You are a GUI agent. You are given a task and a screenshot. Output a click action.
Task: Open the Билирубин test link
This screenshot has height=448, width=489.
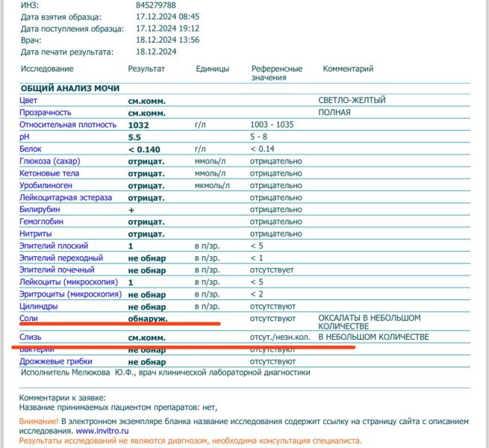40,210
